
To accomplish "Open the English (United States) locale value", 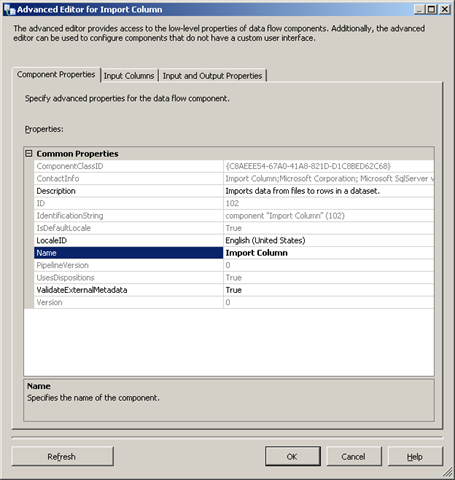I will [x=265, y=240].
